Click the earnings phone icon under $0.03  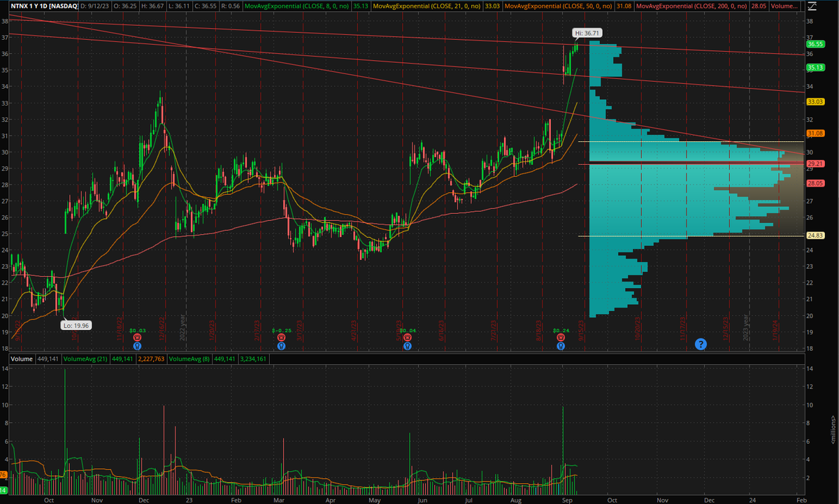(137, 336)
